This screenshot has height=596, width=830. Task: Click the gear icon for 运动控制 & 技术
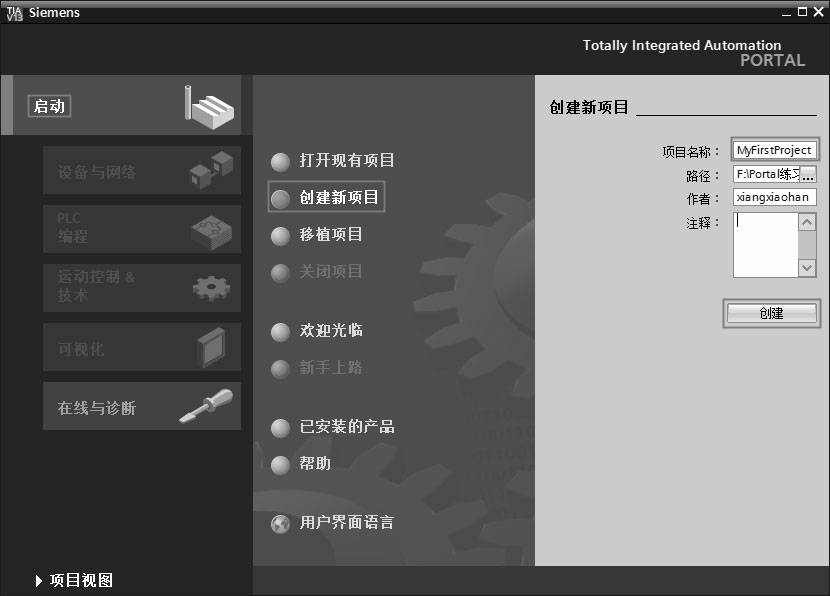[211, 288]
